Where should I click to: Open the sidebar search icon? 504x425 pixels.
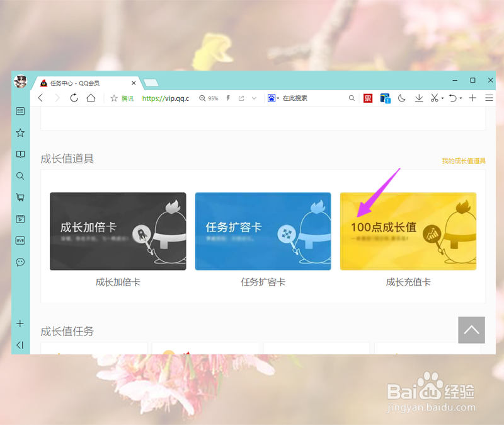(x=20, y=176)
